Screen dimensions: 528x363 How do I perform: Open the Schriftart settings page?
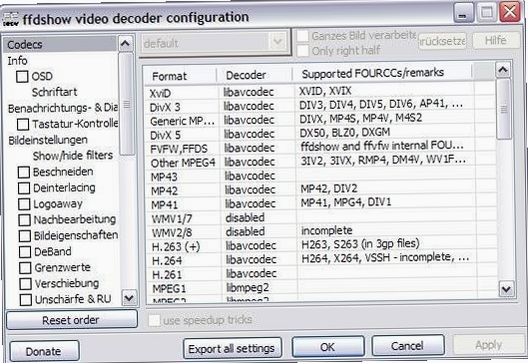[54, 92]
